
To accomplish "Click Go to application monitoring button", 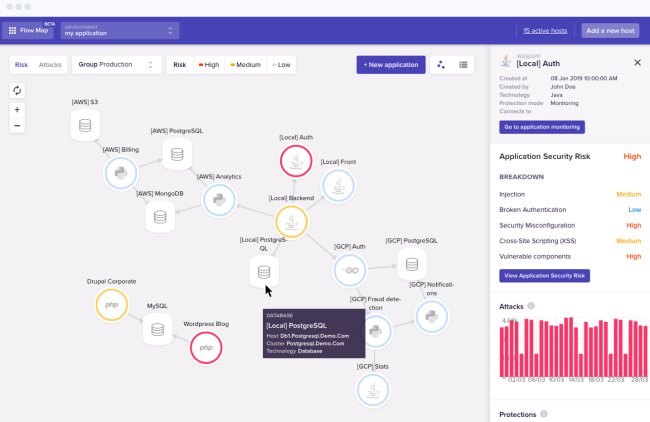I will (x=542, y=127).
